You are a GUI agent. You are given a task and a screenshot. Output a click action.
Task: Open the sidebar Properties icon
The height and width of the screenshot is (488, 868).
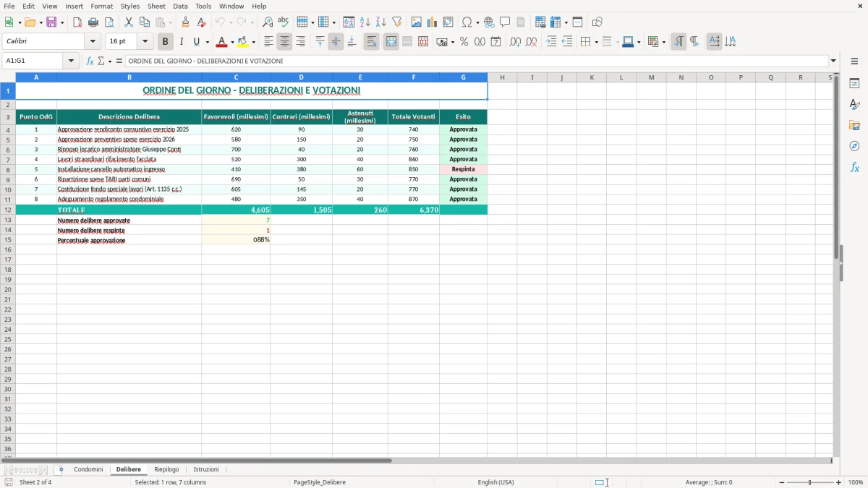(854, 83)
